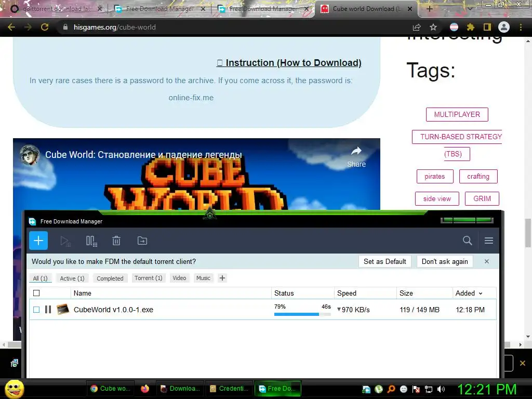Add a new filter tag with plus
532x399 pixels.
coord(222,278)
